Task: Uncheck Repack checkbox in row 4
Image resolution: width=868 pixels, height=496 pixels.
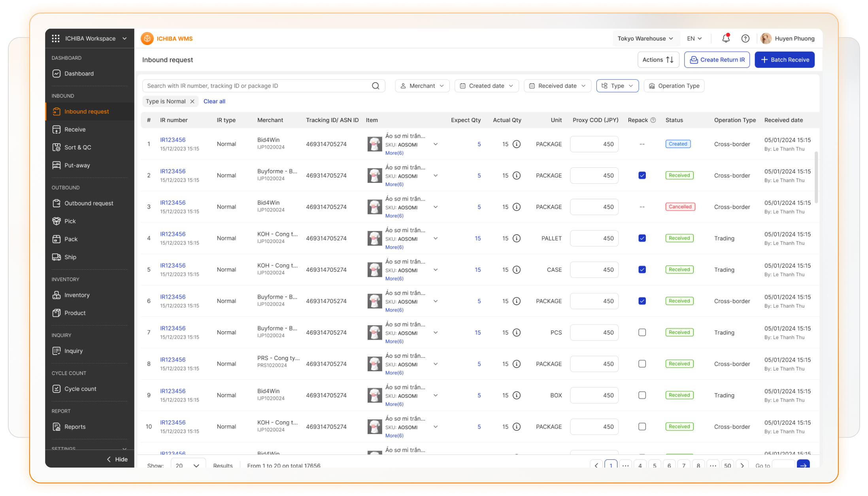Action: click(642, 238)
